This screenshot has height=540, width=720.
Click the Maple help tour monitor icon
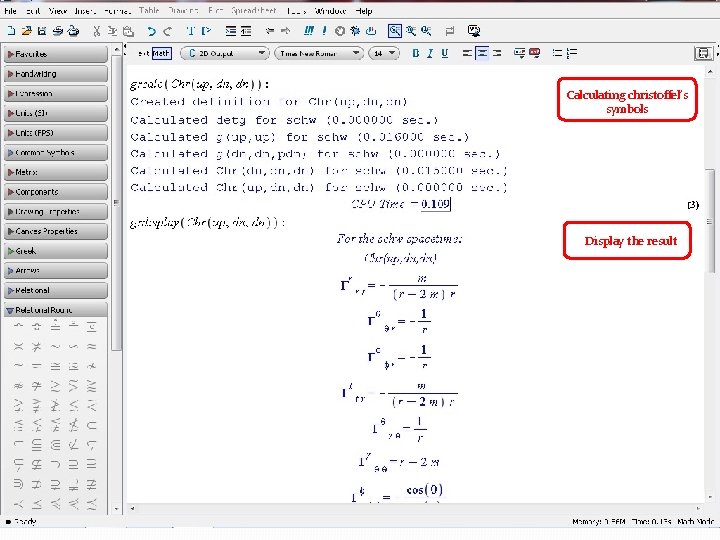pyautogui.click(x=474, y=31)
